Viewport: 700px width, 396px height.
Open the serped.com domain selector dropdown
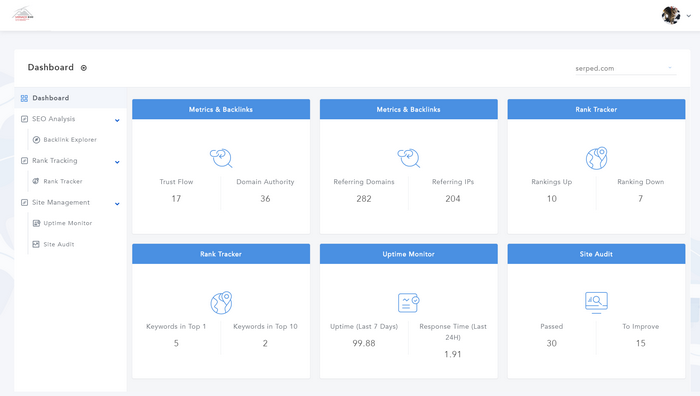coord(625,68)
